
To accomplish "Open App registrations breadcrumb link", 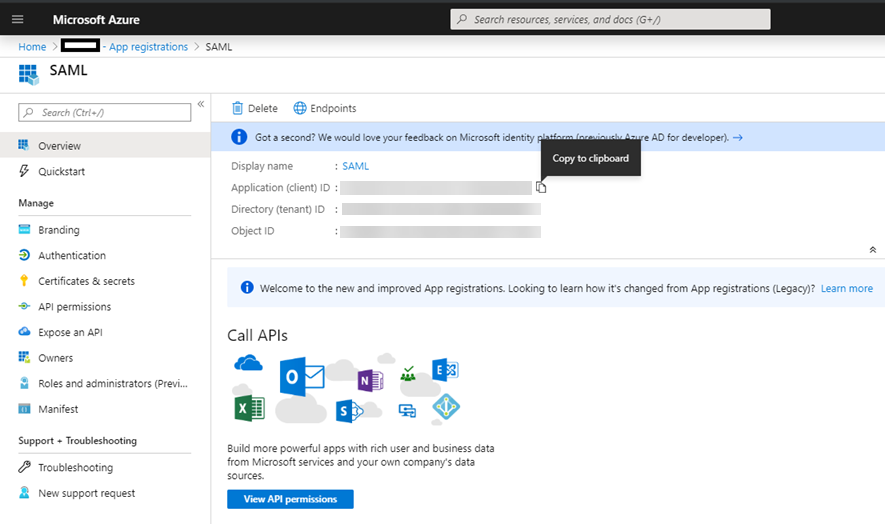I will 148,47.
